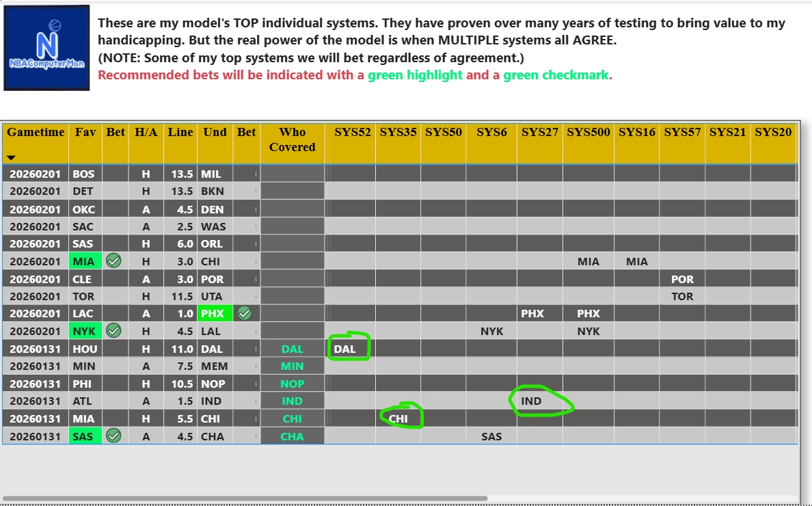Click the SAS pick under SYS6

click(491, 436)
